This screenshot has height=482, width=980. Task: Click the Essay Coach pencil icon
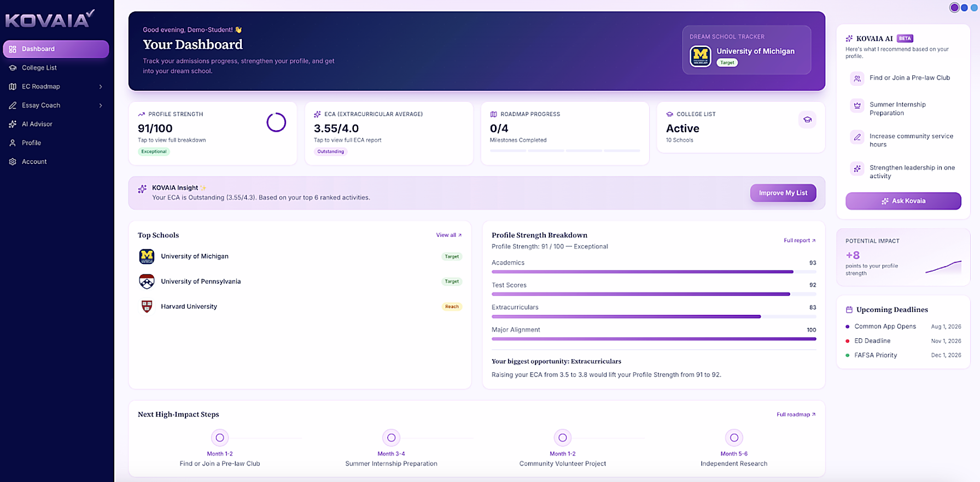coord(13,105)
